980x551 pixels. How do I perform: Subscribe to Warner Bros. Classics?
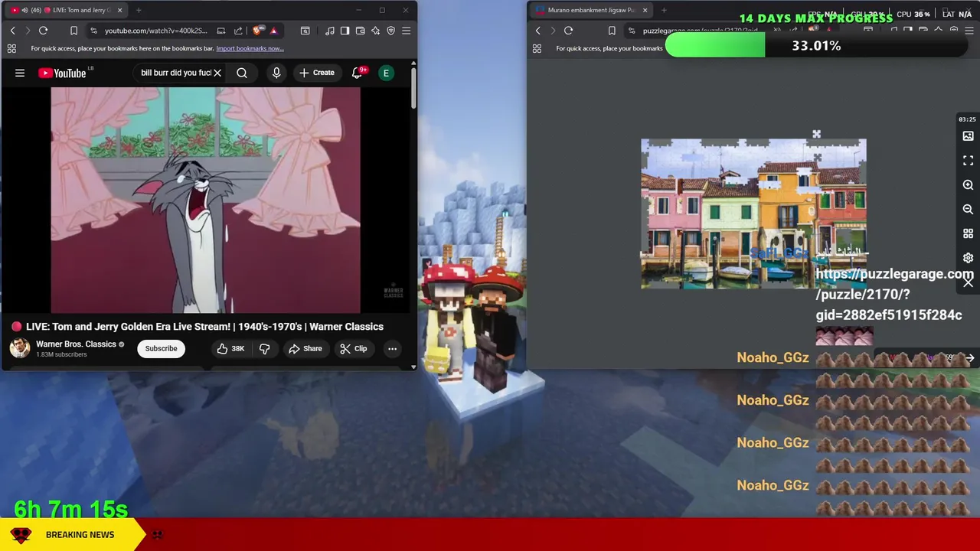coord(161,348)
